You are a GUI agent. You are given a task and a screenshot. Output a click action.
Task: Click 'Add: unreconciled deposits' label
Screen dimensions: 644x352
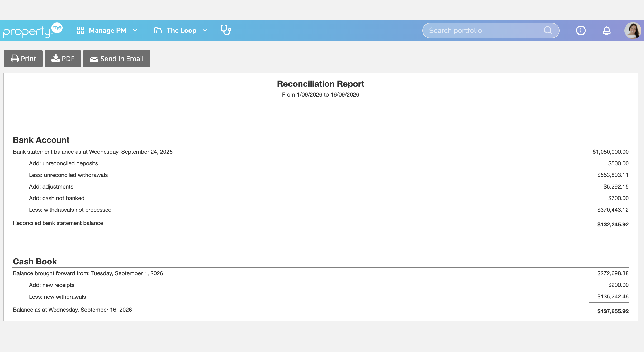(x=63, y=163)
